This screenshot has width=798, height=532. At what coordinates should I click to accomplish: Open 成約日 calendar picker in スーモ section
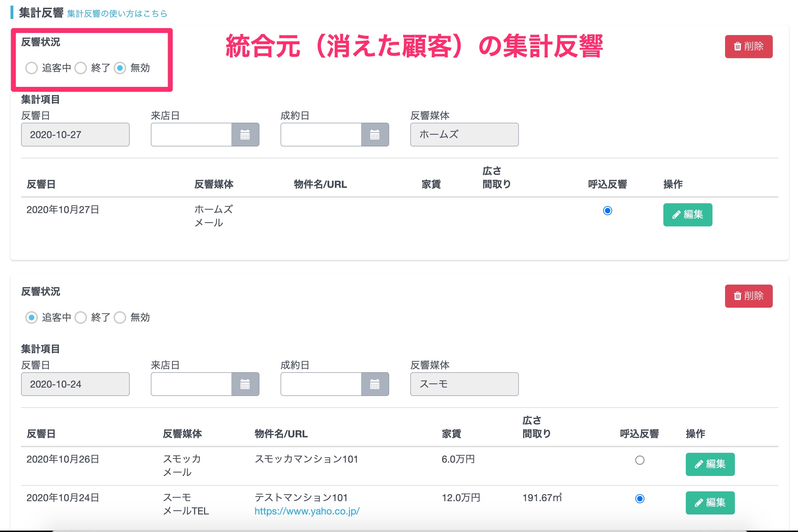tap(375, 384)
